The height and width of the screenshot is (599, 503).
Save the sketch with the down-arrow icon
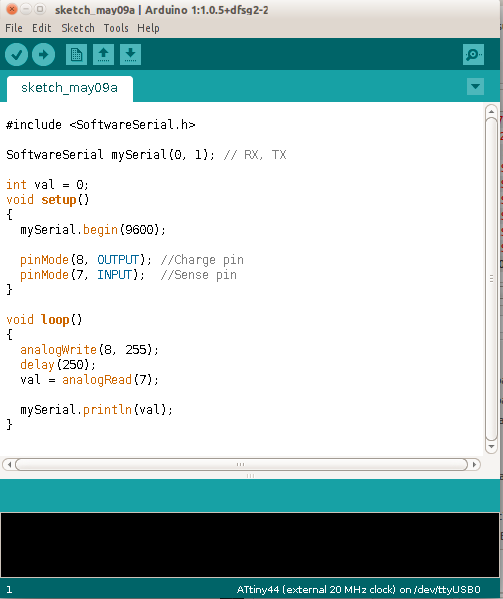(x=130, y=55)
